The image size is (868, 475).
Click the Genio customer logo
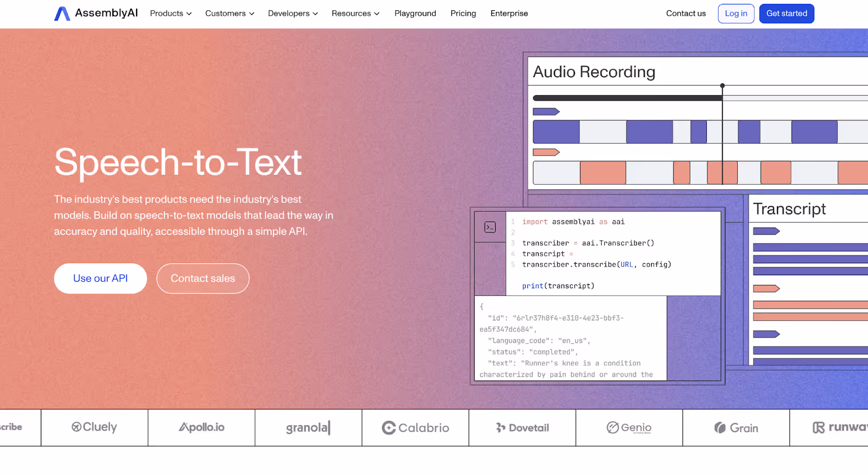coord(629,428)
